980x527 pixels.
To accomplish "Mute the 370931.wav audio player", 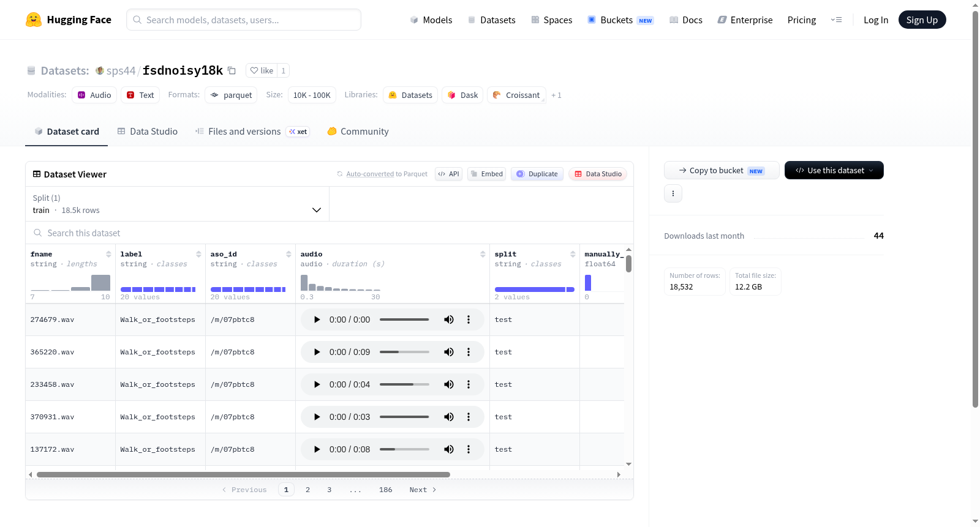I will tap(449, 417).
